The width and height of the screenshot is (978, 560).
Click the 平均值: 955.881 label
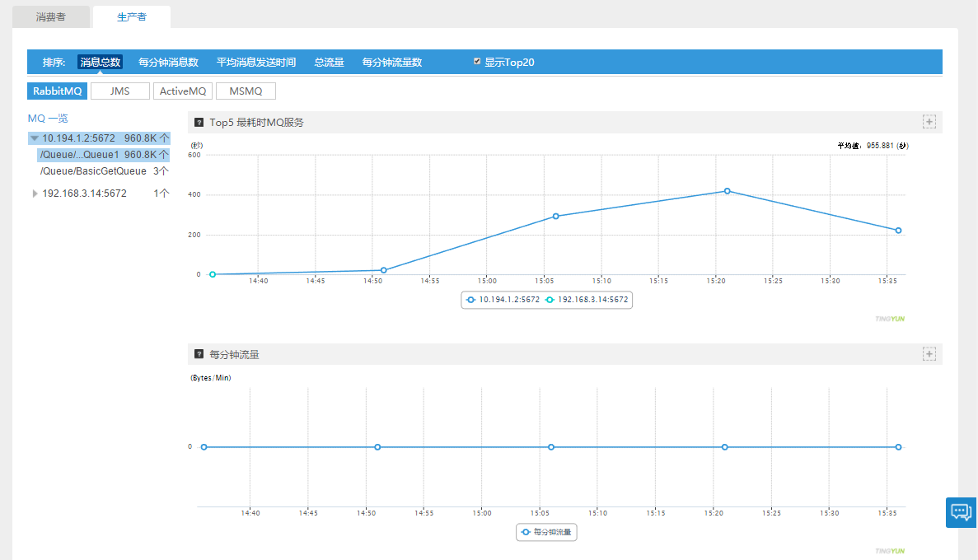pyautogui.click(x=873, y=146)
